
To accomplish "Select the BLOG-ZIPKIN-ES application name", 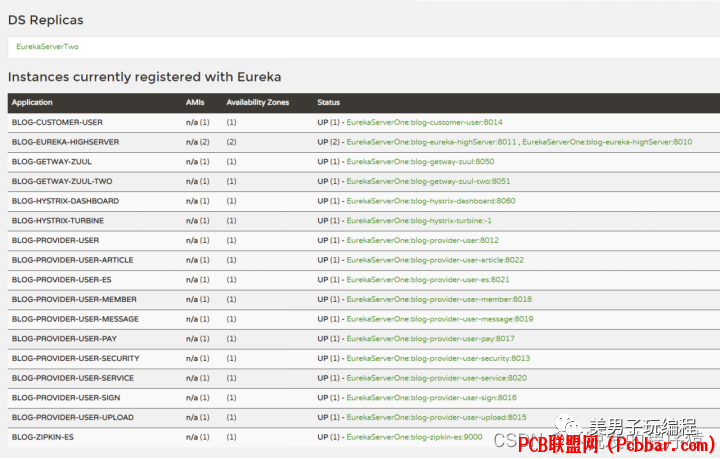I will point(43,437).
